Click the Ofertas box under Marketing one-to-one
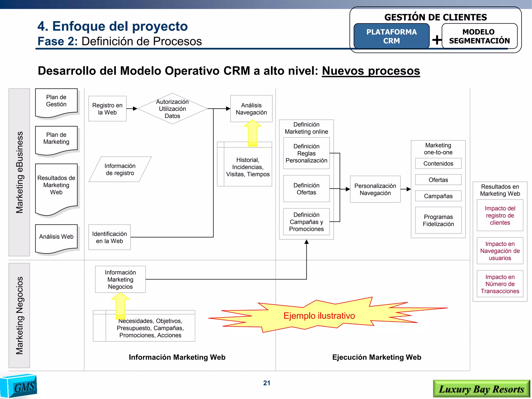 click(x=438, y=179)
